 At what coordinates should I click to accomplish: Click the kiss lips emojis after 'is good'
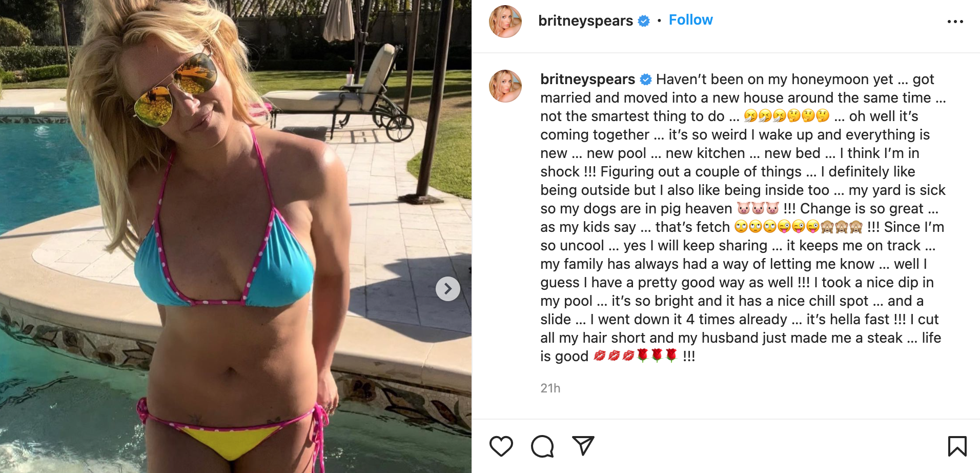tap(614, 356)
